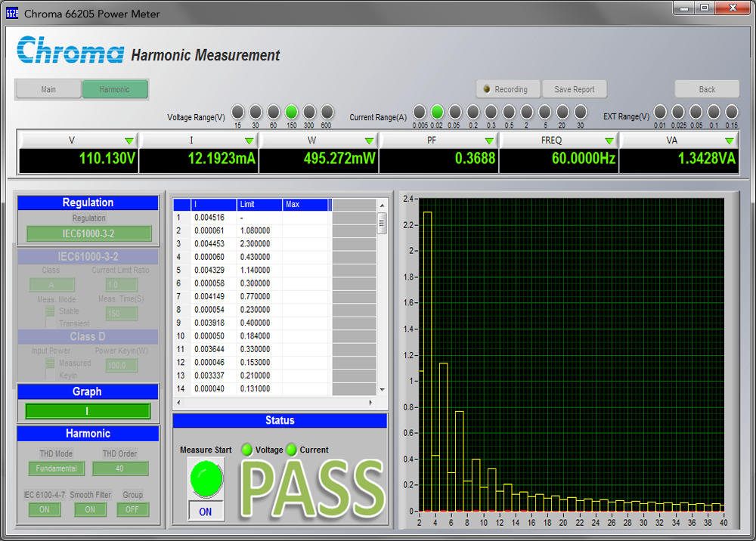Select the 20 A current range indicator
756x541 pixels.
coord(562,113)
